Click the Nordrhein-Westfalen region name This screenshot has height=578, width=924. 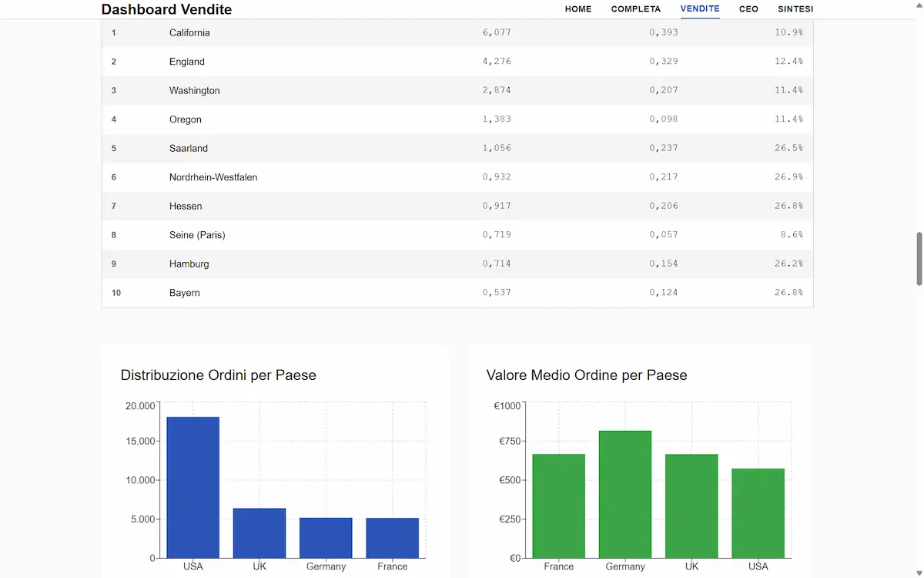click(213, 177)
